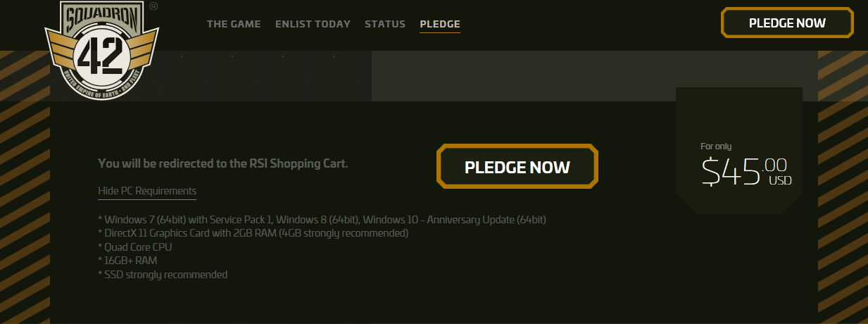Click the PLEDGE NOW button in the header
Viewport: 868px width, 324px height.
787,23
